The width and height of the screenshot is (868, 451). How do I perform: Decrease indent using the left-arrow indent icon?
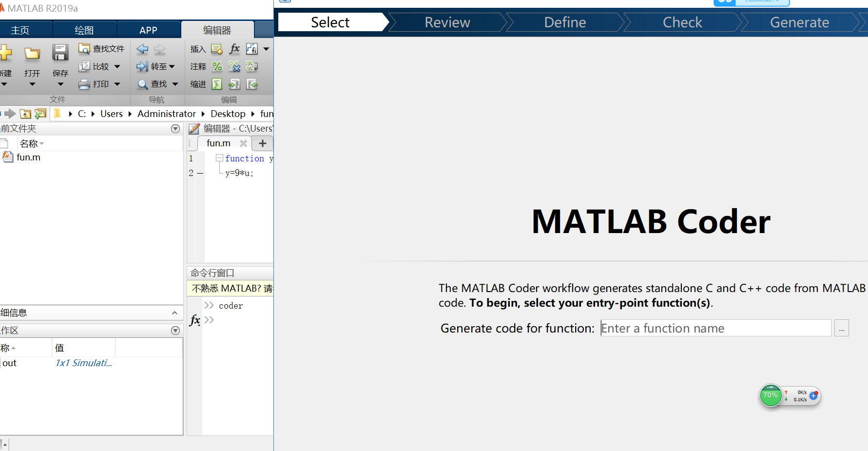[252, 84]
